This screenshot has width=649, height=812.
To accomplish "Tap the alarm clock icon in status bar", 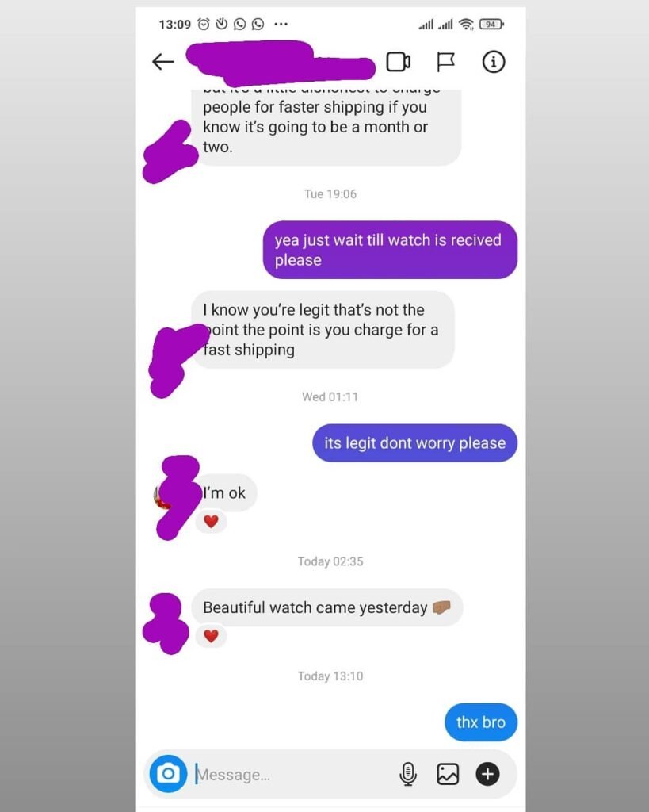I will (204, 24).
